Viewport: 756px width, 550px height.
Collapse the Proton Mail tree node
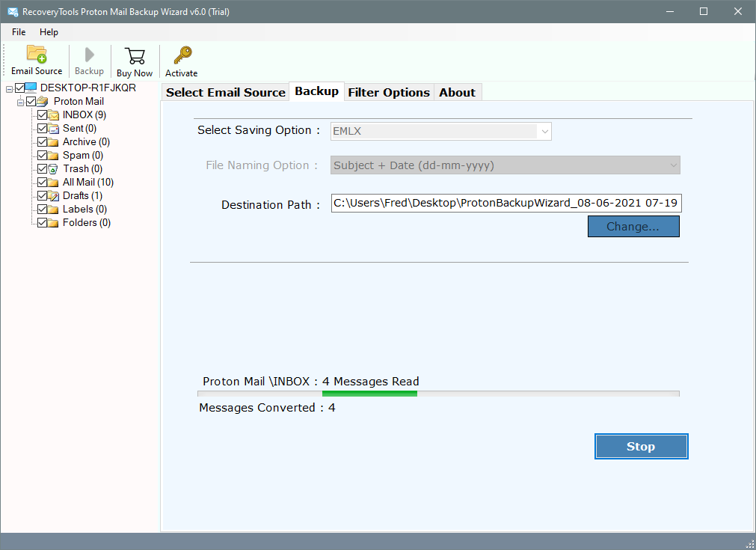click(21, 103)
